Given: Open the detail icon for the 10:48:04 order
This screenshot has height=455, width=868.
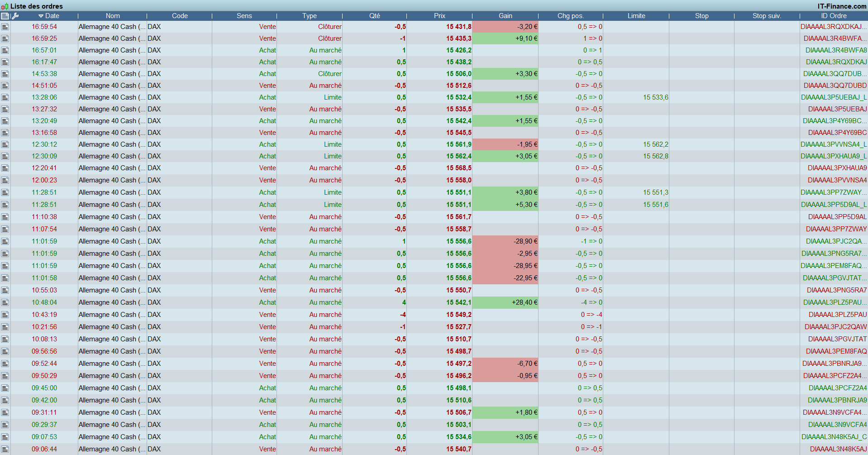Looking at the screenshot, I should 5,302.
